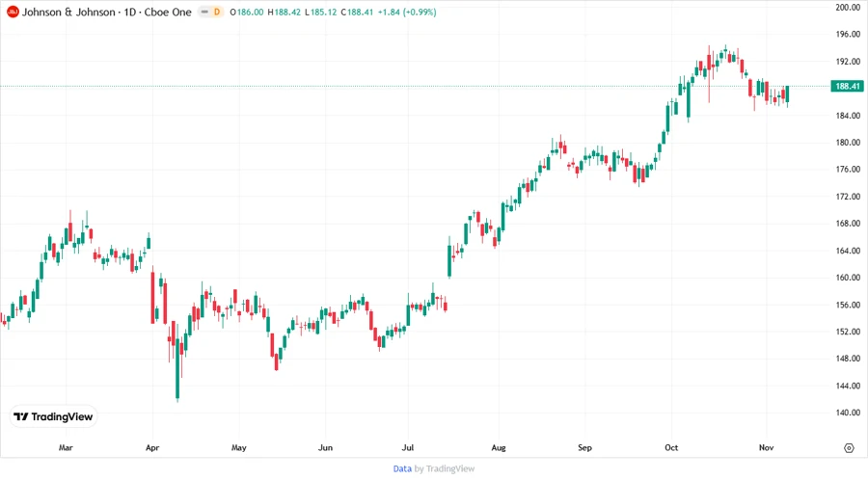Click the 168.00 price axis label
The width and height of the screenshot is (868, 480).
click(x=848, y=224)
